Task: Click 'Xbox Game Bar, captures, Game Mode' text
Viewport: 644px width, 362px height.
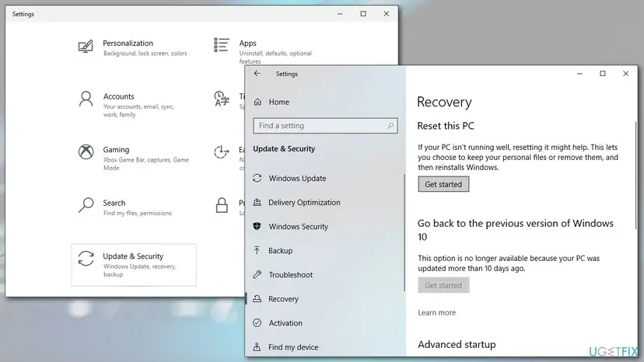Action: 145,164
